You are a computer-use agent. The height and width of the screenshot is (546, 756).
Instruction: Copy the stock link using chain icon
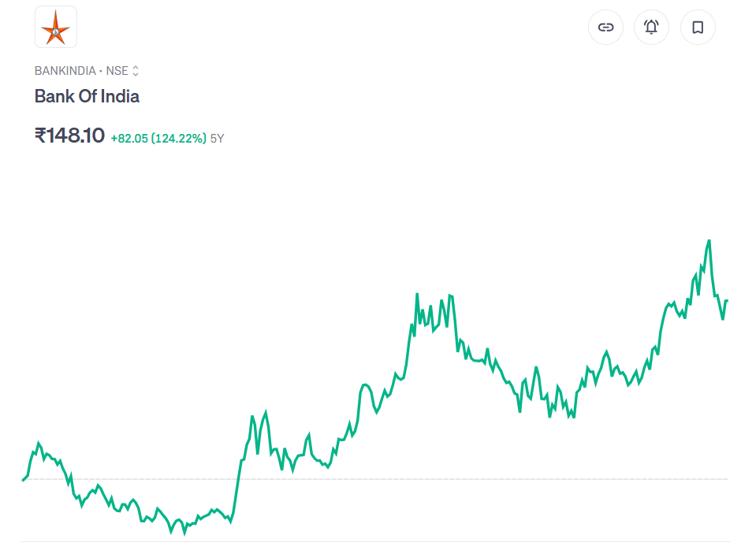[x=605, y=28]
